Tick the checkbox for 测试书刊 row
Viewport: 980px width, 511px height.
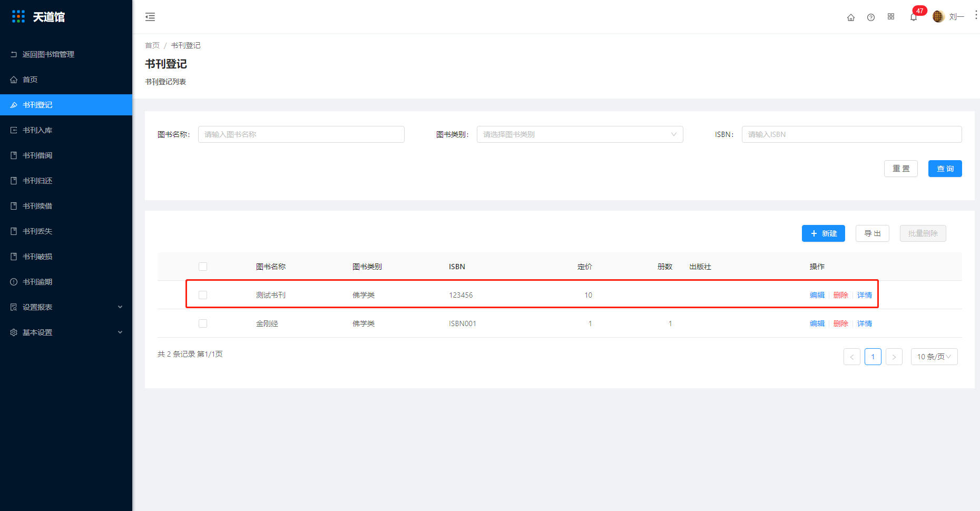click(203, 295)
